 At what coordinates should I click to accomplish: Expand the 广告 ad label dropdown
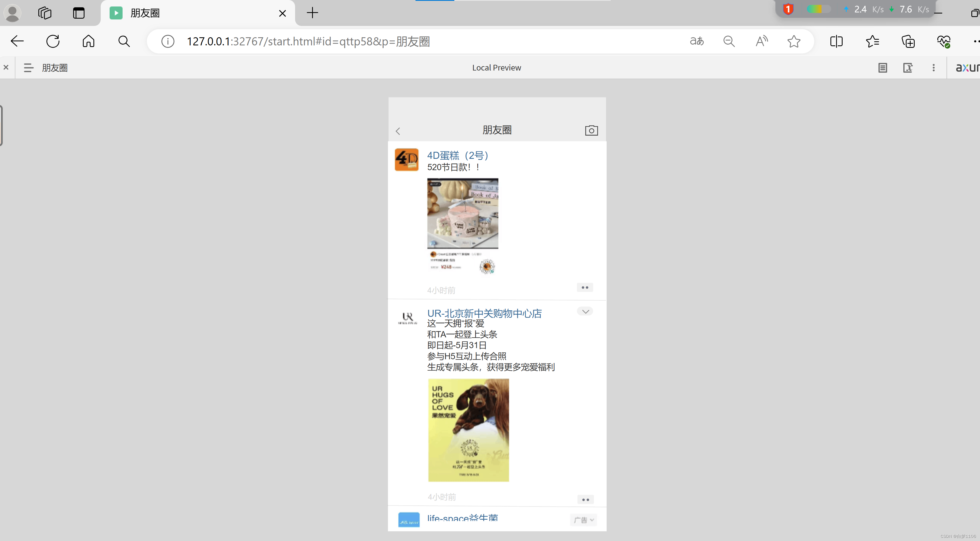(x=583, y=520)
